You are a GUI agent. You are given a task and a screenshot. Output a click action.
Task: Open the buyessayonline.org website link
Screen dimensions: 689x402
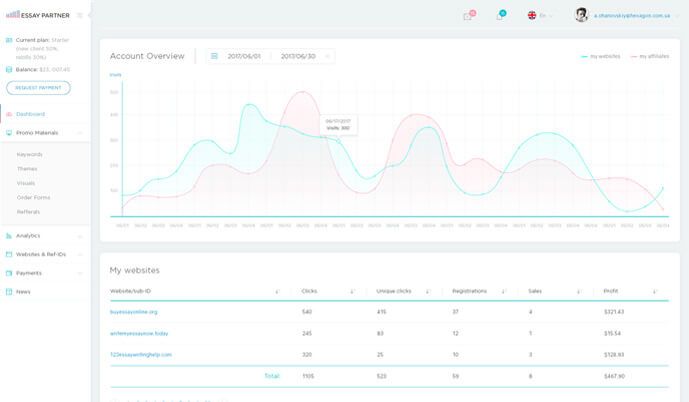click(x=134, y=312)
